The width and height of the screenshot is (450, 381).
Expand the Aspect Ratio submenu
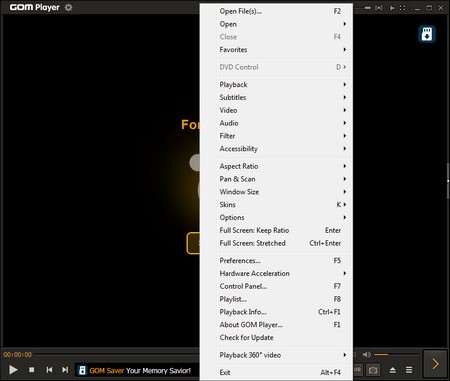[280, 166]
